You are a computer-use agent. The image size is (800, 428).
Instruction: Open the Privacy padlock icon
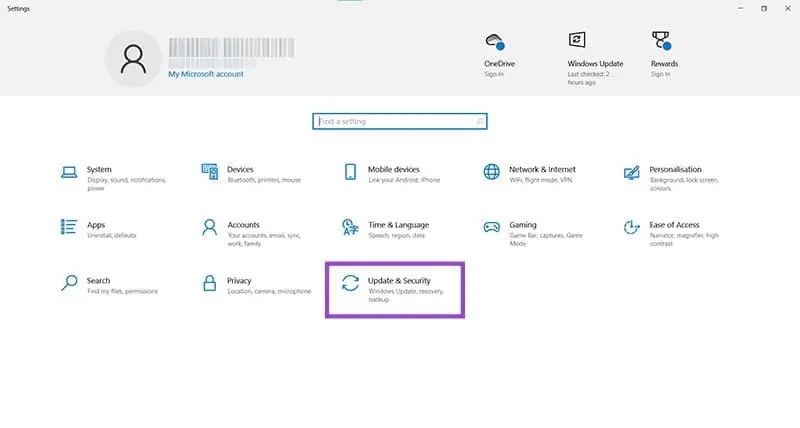tap(209, 283)
